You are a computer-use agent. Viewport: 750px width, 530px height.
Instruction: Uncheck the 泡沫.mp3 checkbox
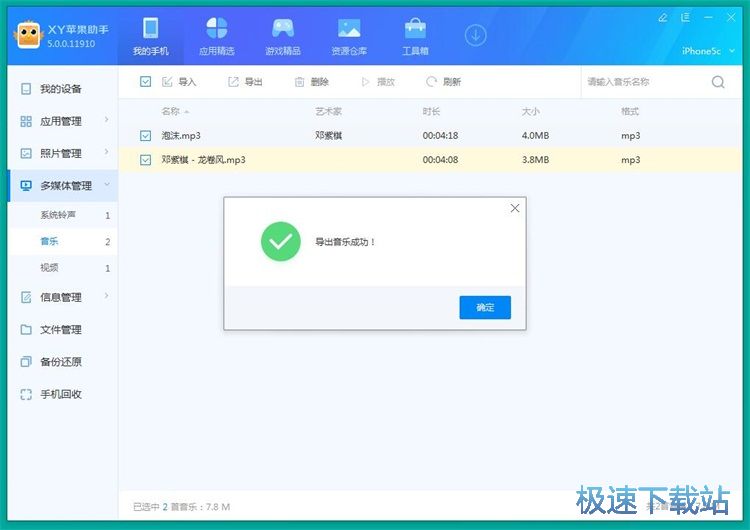pos(145,136)
